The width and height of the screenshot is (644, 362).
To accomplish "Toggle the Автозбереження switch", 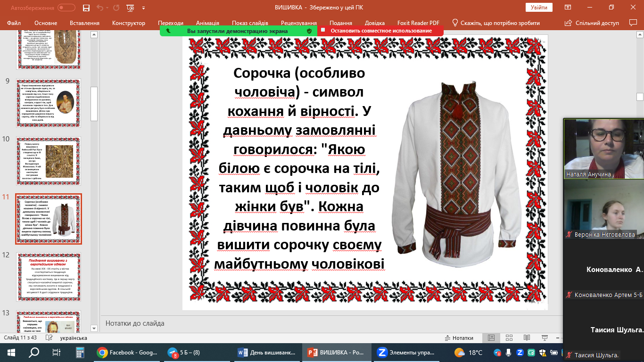I will point(66,8).
